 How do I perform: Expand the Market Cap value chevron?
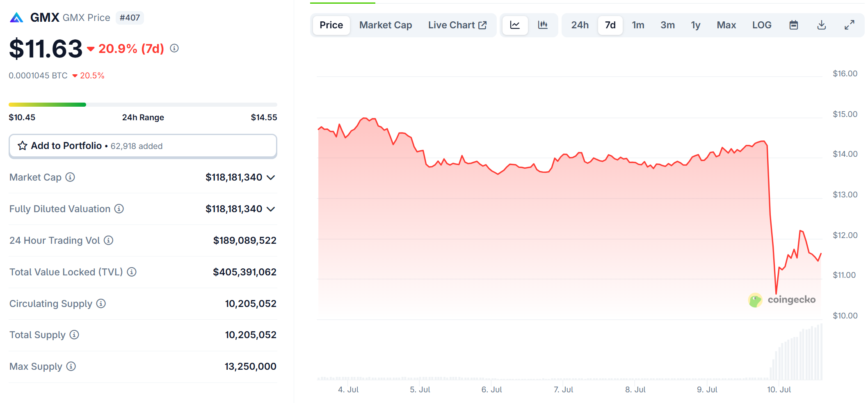(271, 177)
